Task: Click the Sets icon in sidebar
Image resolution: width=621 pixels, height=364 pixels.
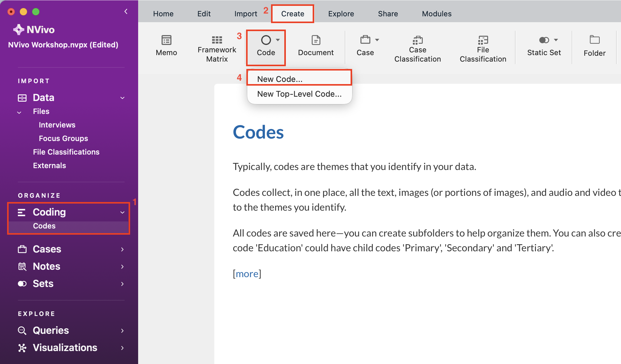Action: click(22, 284)
